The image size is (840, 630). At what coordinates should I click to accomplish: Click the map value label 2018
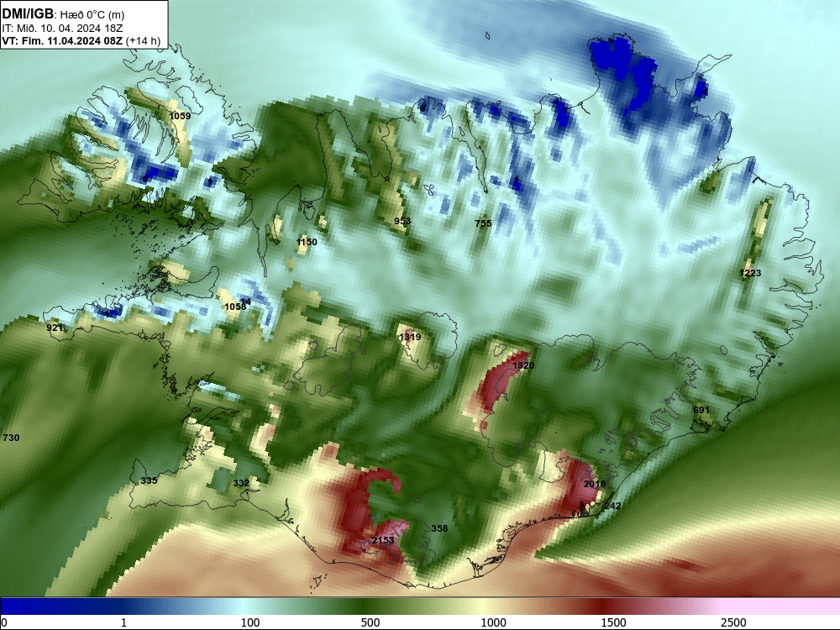pos(595,485)
